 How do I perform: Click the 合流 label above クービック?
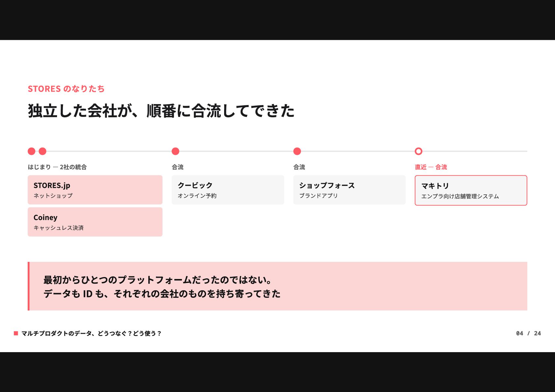[178, 167]
